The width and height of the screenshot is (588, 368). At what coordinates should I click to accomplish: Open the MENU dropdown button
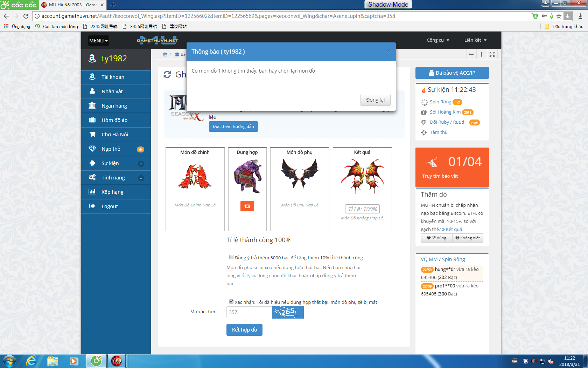[x=98, y=41]
